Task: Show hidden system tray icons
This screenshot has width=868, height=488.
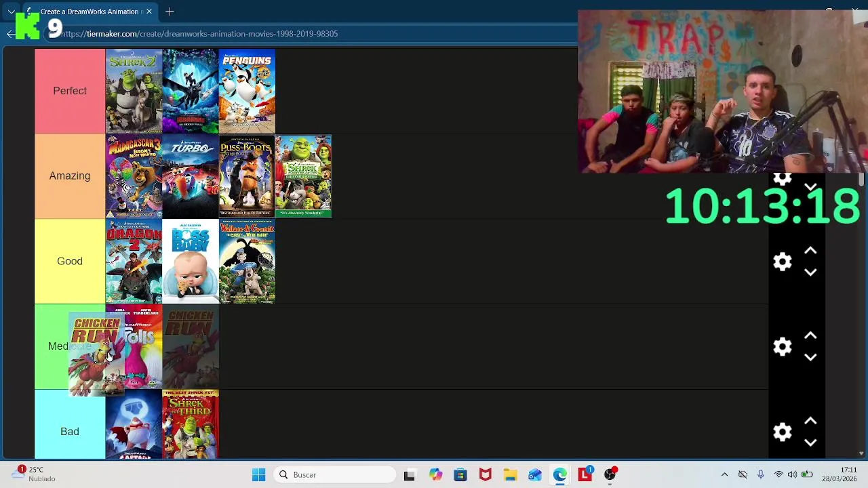Action: point(724,475)
